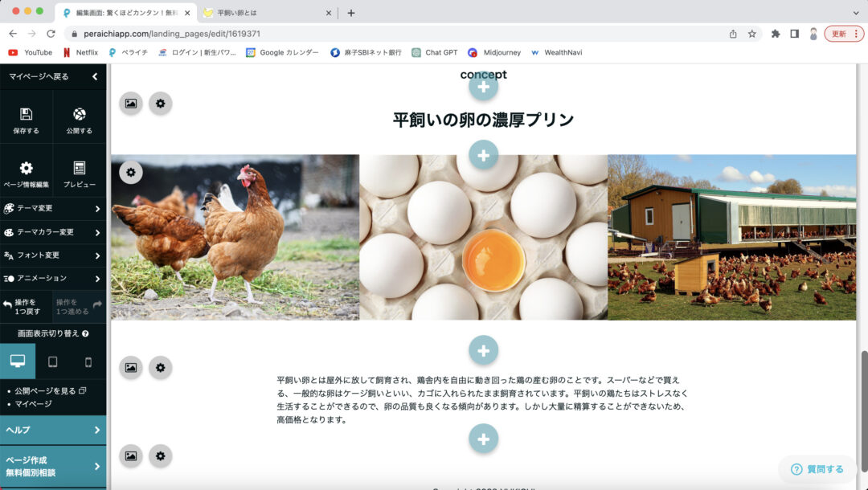Open the Chrome profile avatar
The width and height of the screenshot is (868, 490).
pos(813,34)
